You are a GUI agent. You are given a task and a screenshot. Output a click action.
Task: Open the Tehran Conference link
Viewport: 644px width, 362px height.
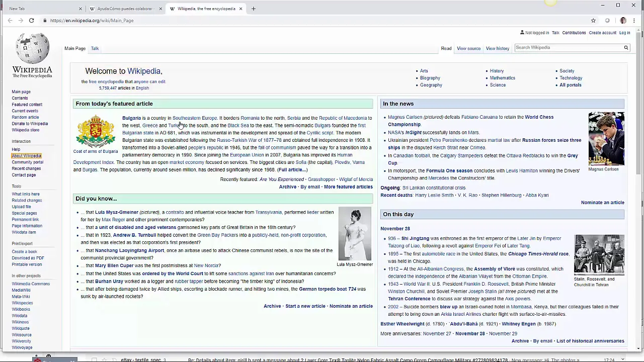pyautogui.click(x=410, y=299)
